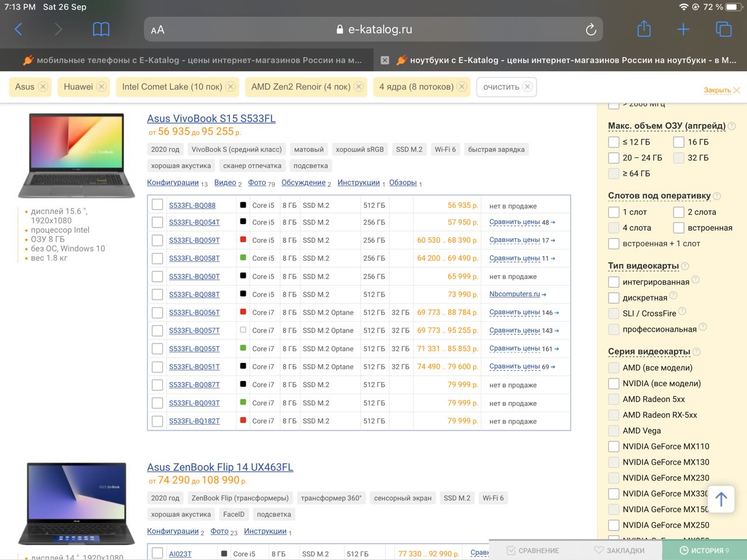Tick the 16 ГБ max RAM checkbox

[x=679, y=142]
